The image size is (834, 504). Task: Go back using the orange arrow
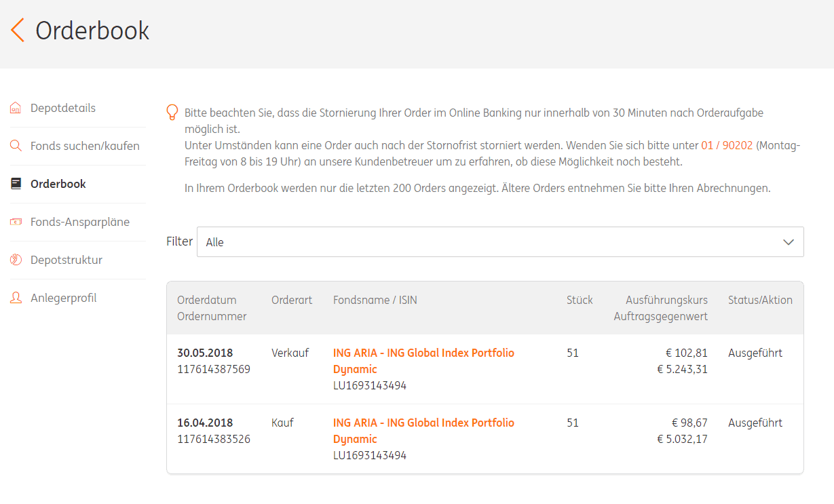(18, 31)
